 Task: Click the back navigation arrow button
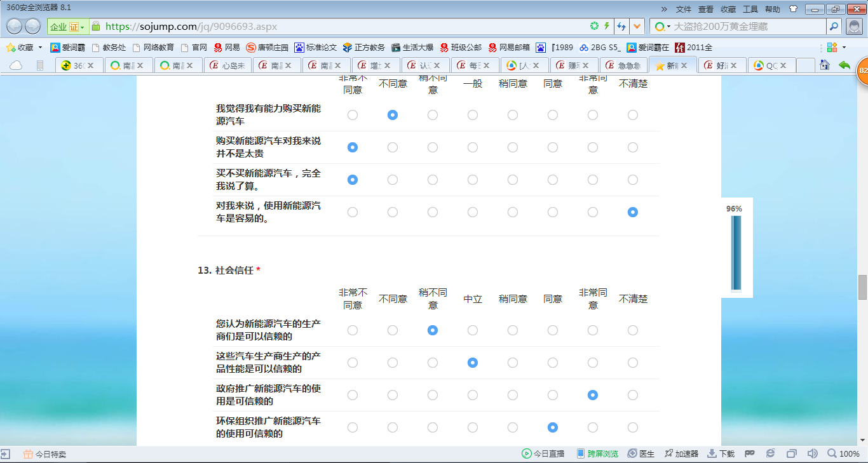point(15,26)
